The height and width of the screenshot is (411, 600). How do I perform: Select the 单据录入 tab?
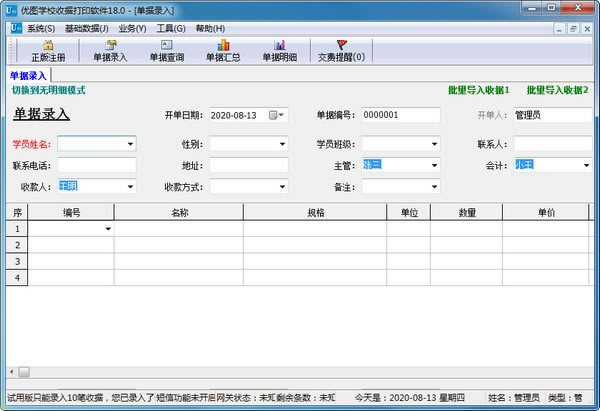pos(28,75)
